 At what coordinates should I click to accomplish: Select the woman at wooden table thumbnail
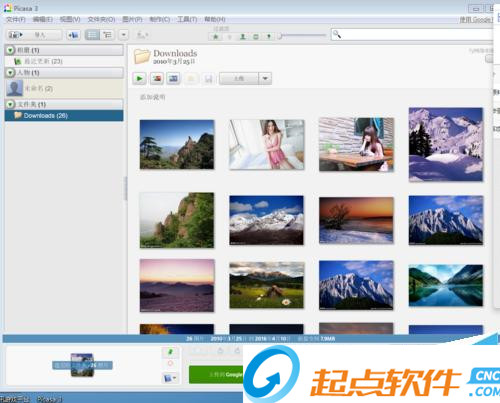[356, 144]
